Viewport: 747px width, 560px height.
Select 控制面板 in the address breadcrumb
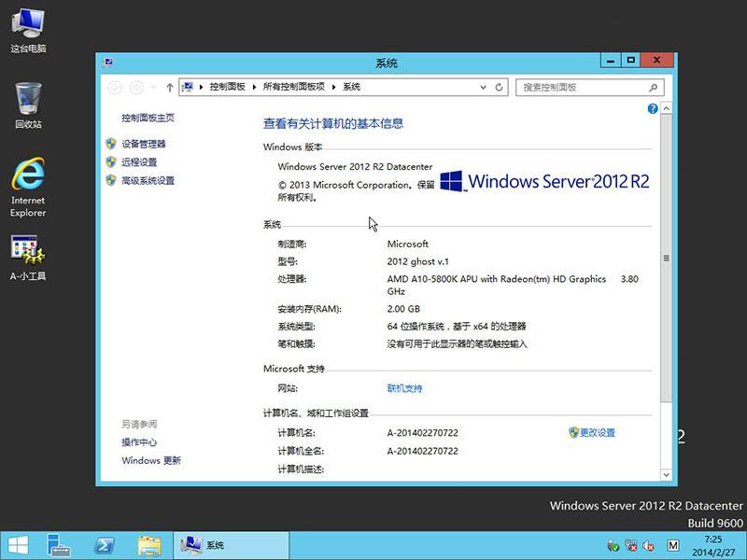[227, 87]
